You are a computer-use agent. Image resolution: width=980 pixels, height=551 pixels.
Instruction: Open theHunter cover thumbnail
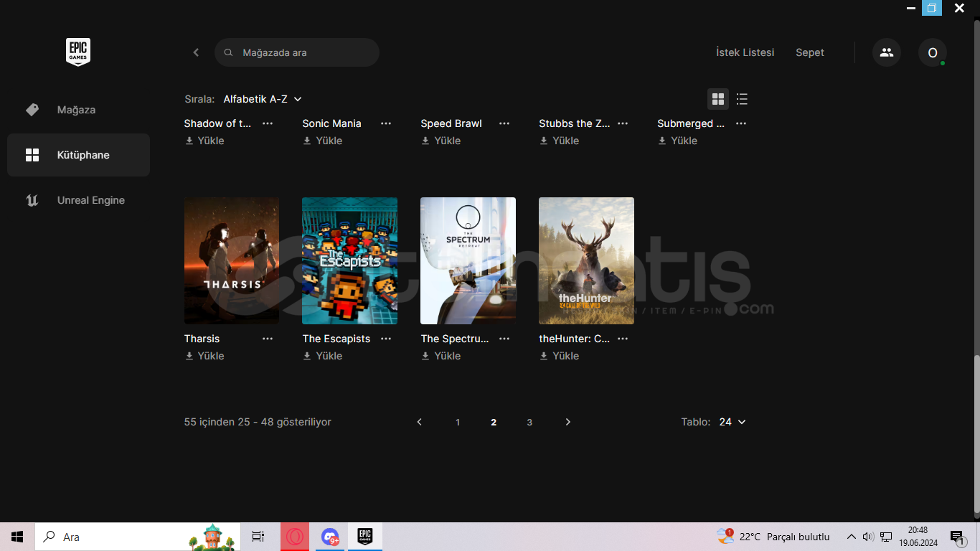coord(586,260)
